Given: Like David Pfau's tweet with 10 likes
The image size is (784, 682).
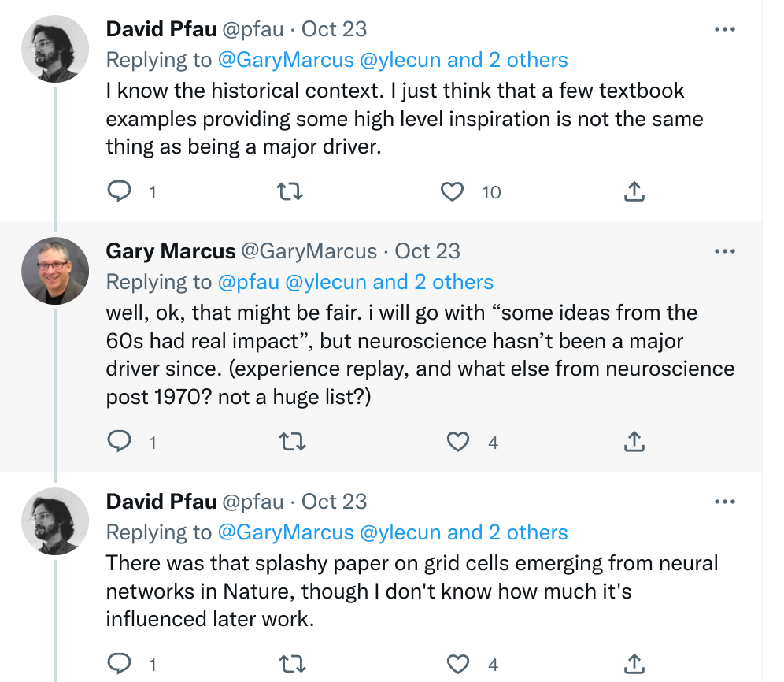Looking at the screenshot, I should pos(452,192).
